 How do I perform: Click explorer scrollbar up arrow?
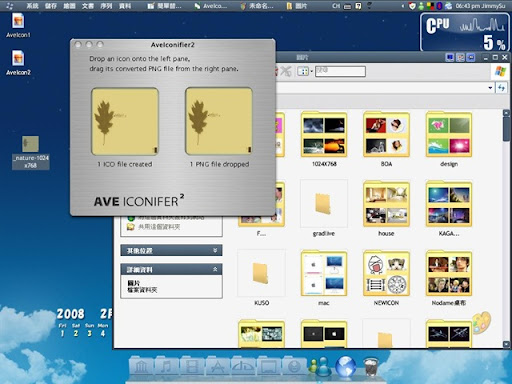click(x=506, y=113)
